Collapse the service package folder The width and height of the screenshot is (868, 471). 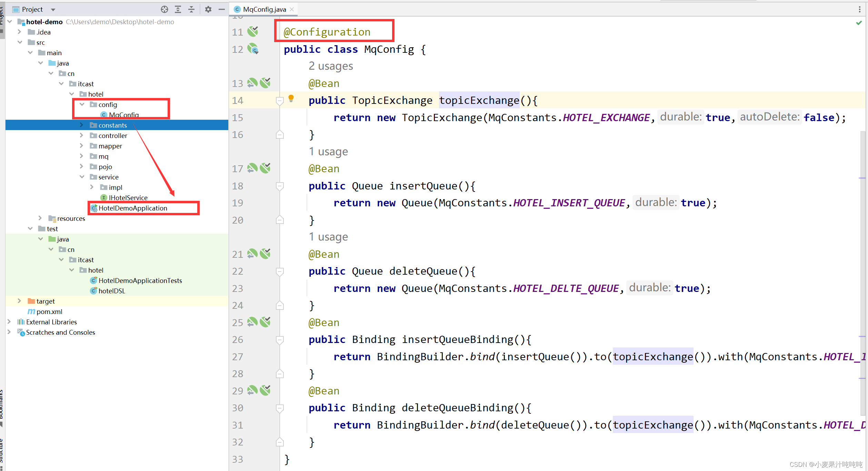click(82, 177)
